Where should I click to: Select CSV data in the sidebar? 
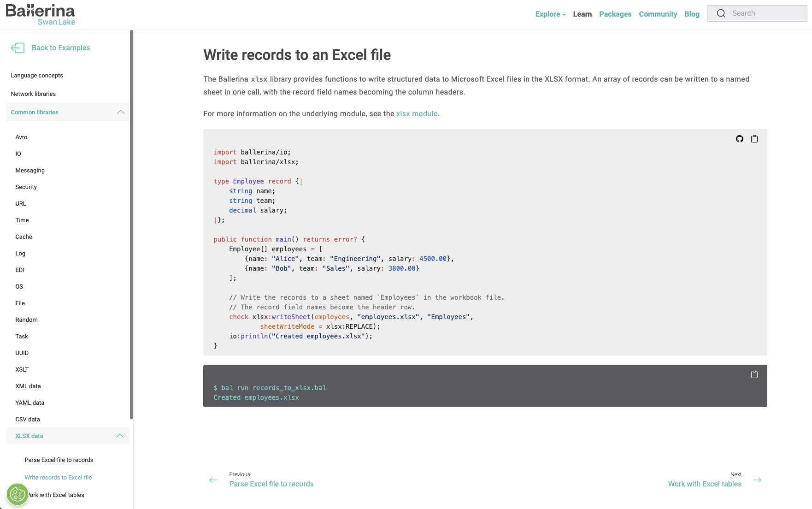point(28,419)
